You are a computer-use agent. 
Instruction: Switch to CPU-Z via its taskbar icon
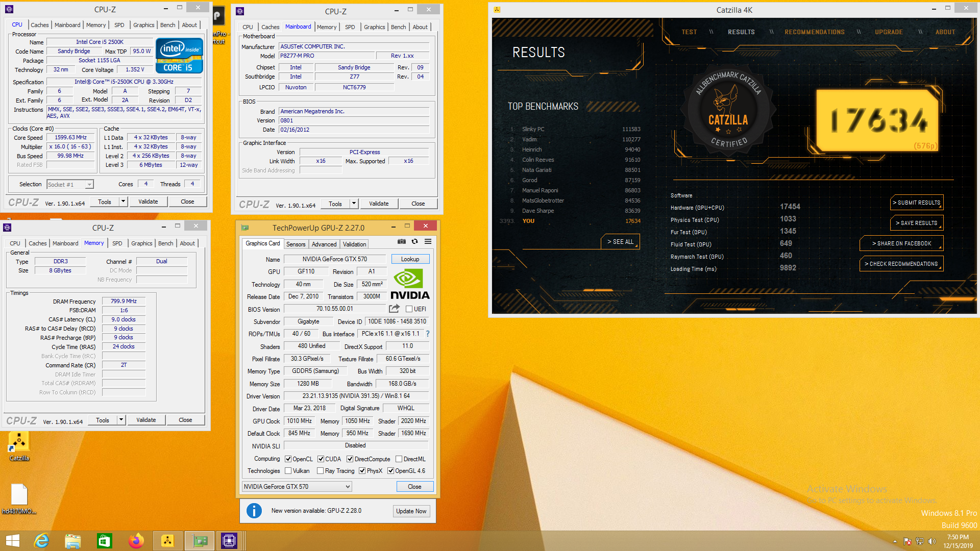(x=229, y=541)
